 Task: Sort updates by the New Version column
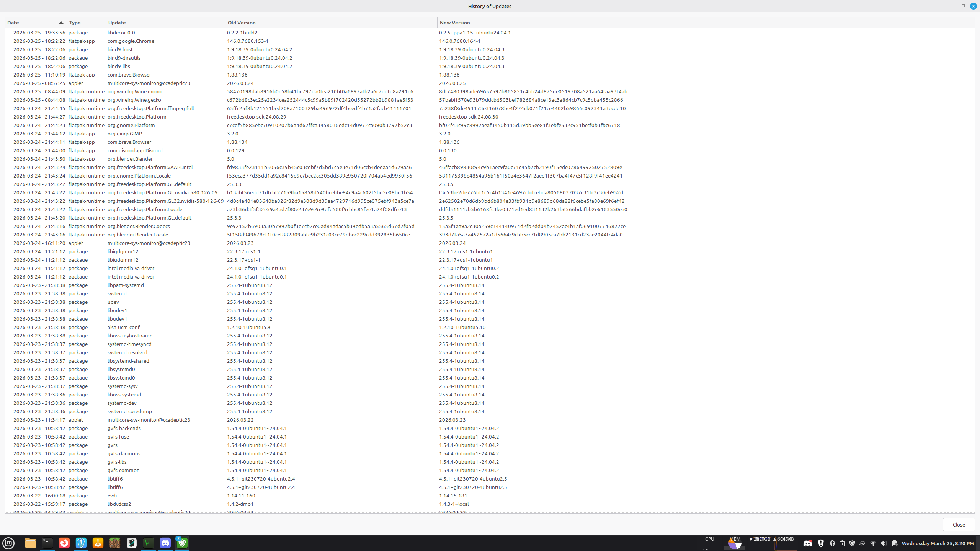click(x=454, y=23)
